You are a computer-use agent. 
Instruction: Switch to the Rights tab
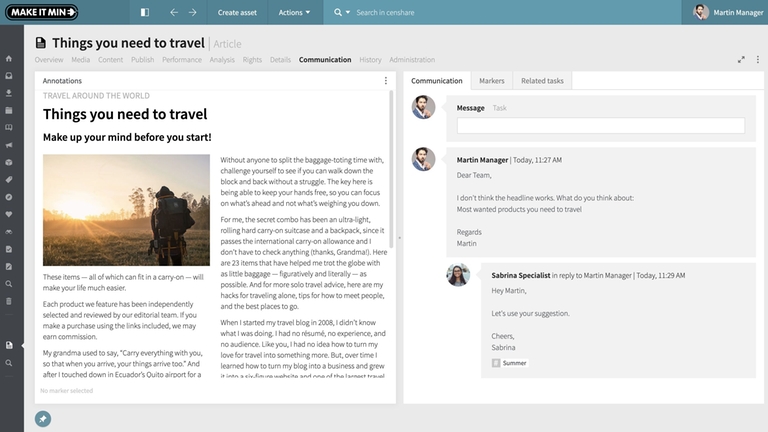click(x=252, y=60)
